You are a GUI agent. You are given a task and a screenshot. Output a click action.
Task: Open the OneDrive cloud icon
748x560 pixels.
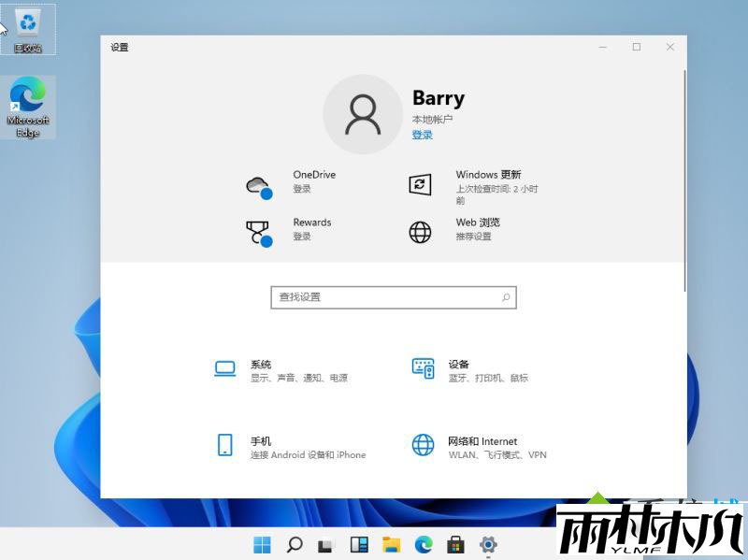click(x=258, y=185)
